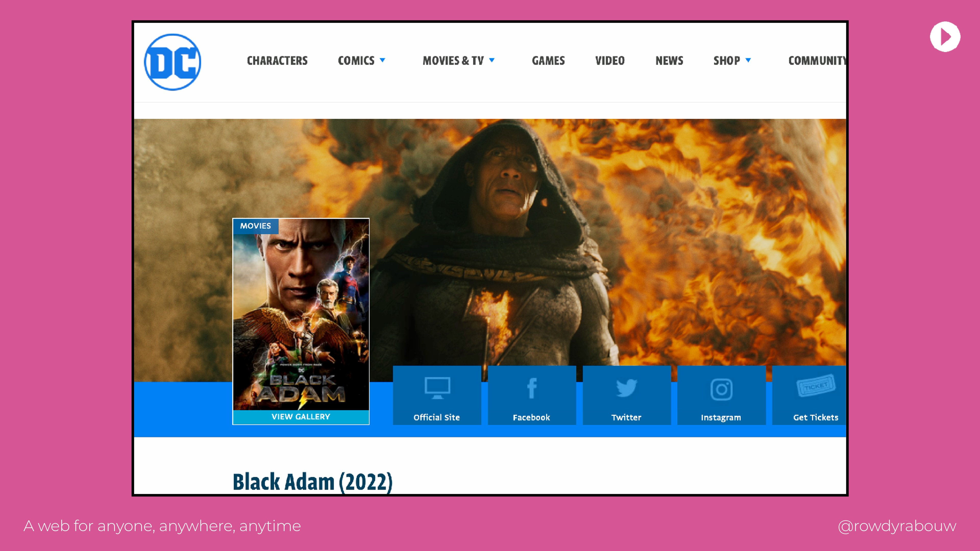The width and height of the screenshot is (980, 551).
Task: Click the Official Site monitor icon
Action: pos(437,388)
